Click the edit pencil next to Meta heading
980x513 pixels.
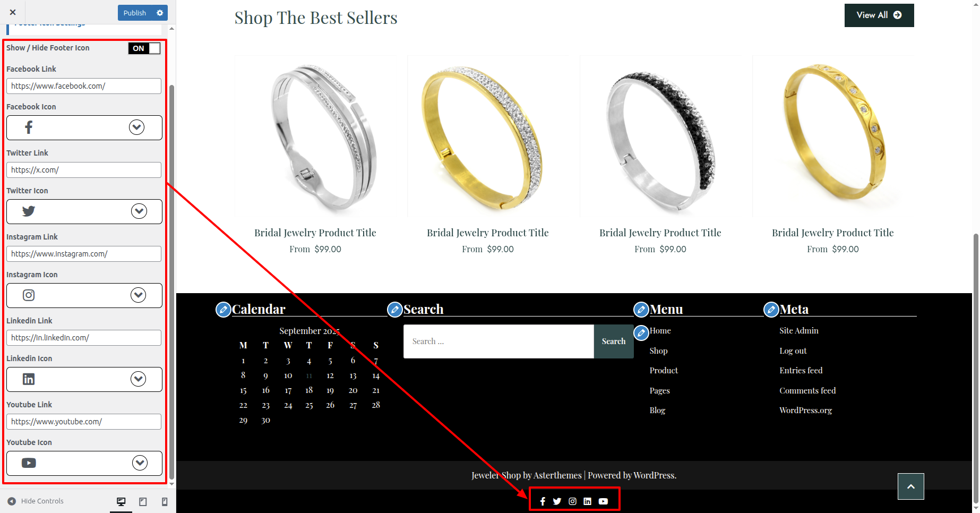771,309
